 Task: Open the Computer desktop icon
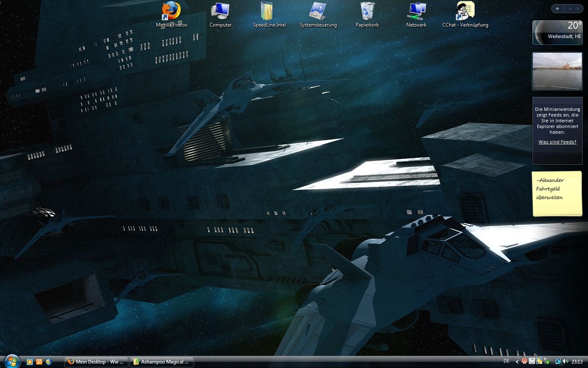[220, 11]
